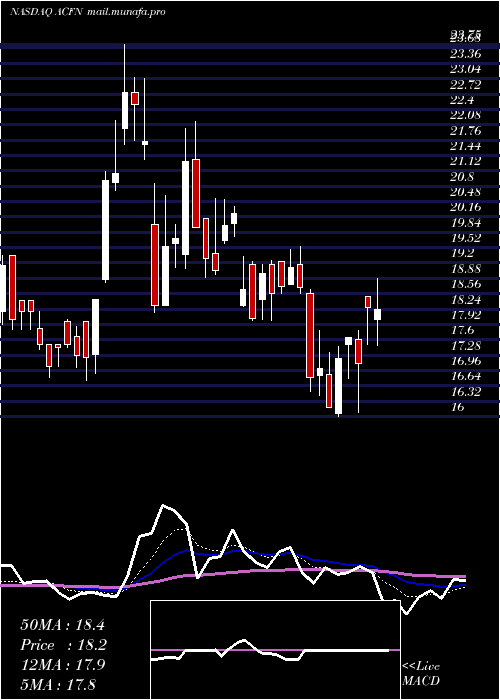This screenshot has height=700, width=500.
Task: Select the 19.2 price axis label
Action: 462,253
